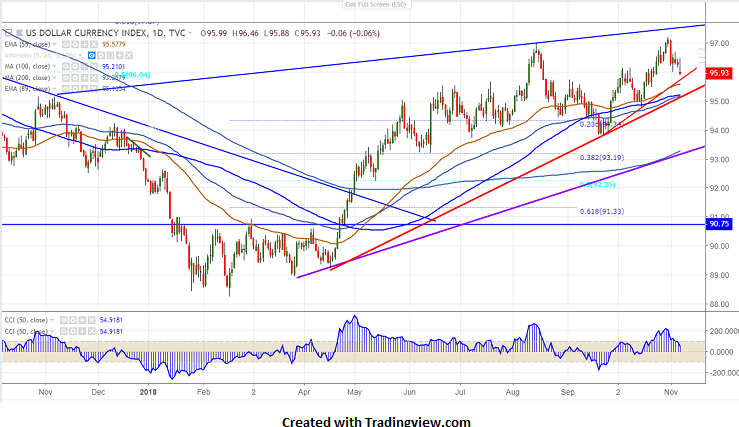The height and width of the screenshot is (427, 739).
Task: Open the first CCI (50, close) dropdown arrow
Action: click(x=52, y=320)
